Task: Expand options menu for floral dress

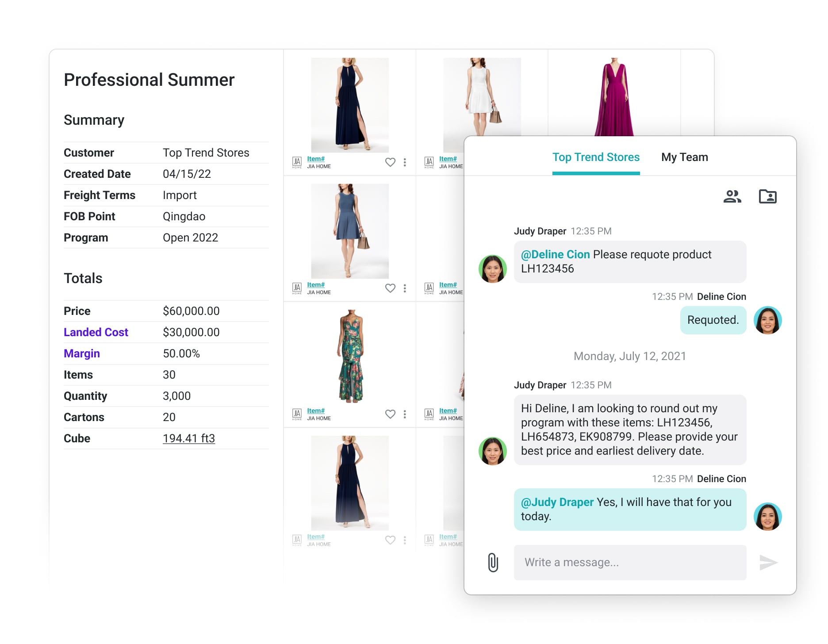Action: (x=405, y=414)
